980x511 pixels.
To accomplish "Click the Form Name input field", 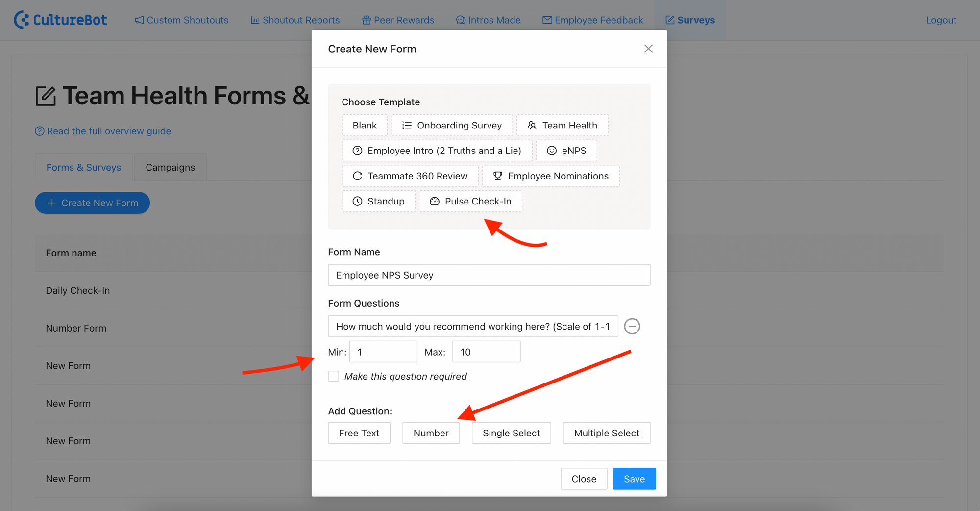I will [x=489, y=275].
